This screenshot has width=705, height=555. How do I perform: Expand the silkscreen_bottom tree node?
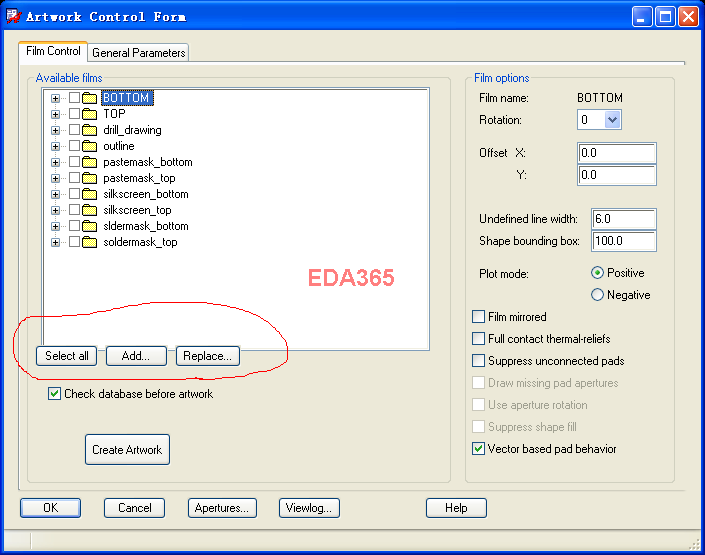click(55, 194)
